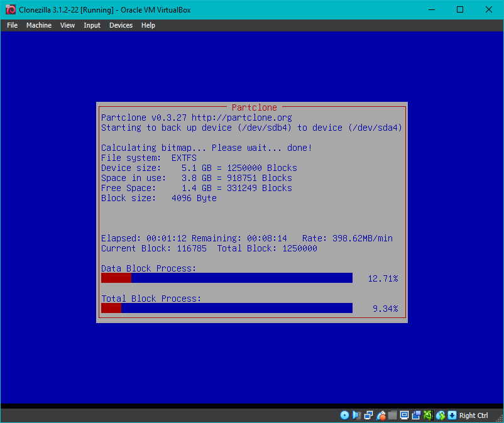Expand the Input menu
Image resolution: width=504 pixels, height=423 pixels.
92,25
